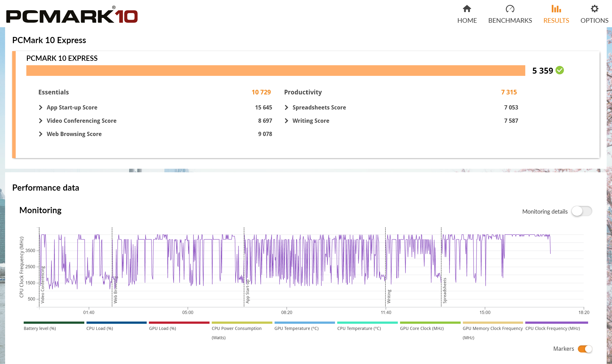
Task: Click the App Start-up Score label
Action: [72, 107]
